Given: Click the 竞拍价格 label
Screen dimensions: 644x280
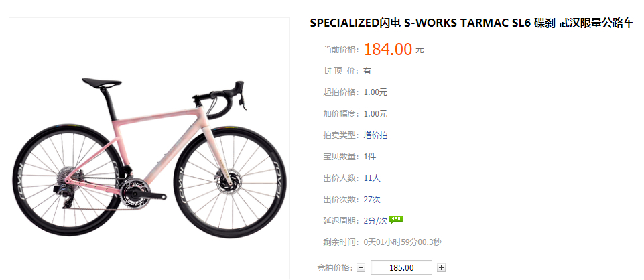Looking at the screenshot, I should click(x=335, y=268).
